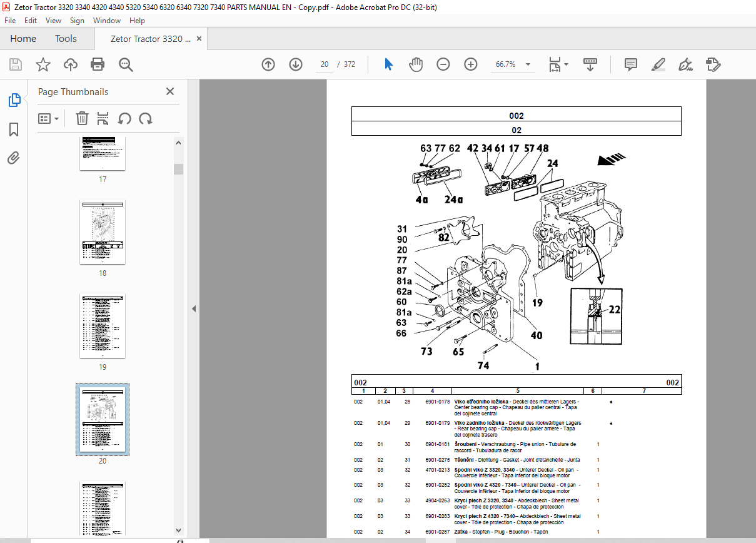
Task: Rotate page counterclockwise in thumbnails
Action: [x=124, y=118]
